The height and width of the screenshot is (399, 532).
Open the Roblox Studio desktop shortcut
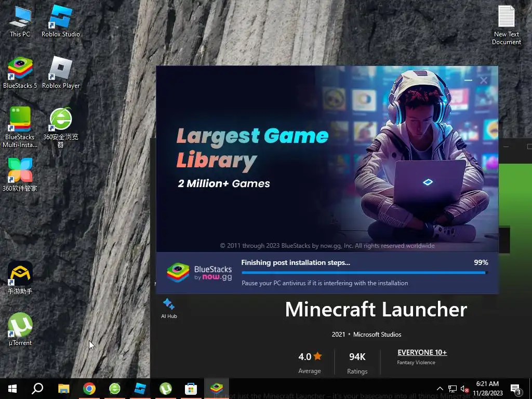coord(61,21)
